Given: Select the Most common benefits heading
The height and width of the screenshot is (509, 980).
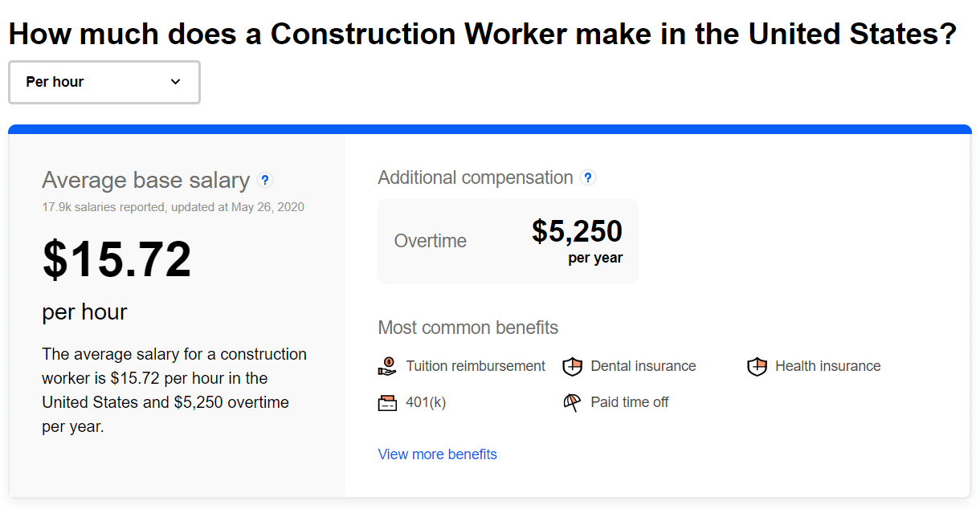Looking at the screenshot, I should [x=468, y=328].
